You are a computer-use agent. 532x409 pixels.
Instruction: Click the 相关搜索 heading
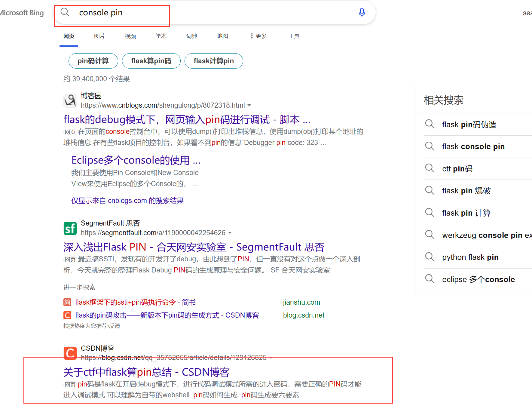point(444,100)
